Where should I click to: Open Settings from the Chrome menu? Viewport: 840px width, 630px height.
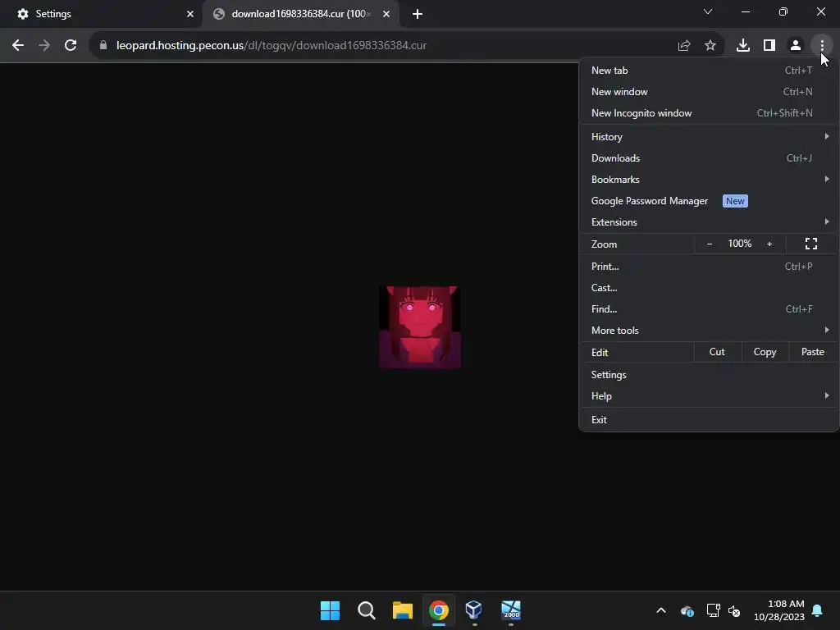(709, 374)
